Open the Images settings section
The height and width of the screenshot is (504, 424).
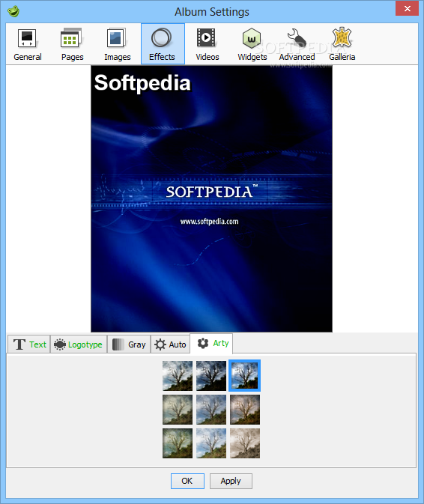click(x=117, y=44)
